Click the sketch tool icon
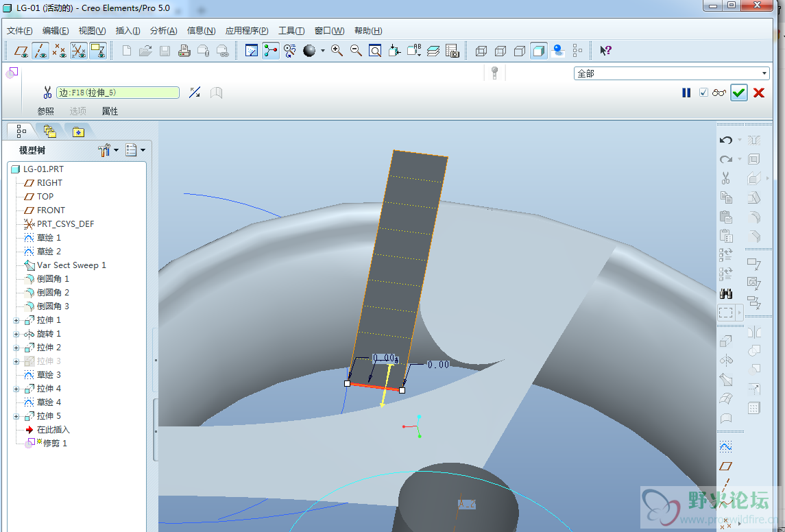The image size is (785, 532). pos(726,446)
